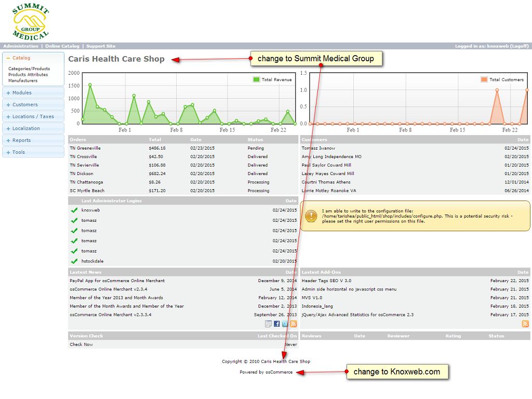Open the TN Crossville order
The image size is (532, 399).
pos(83,157)
